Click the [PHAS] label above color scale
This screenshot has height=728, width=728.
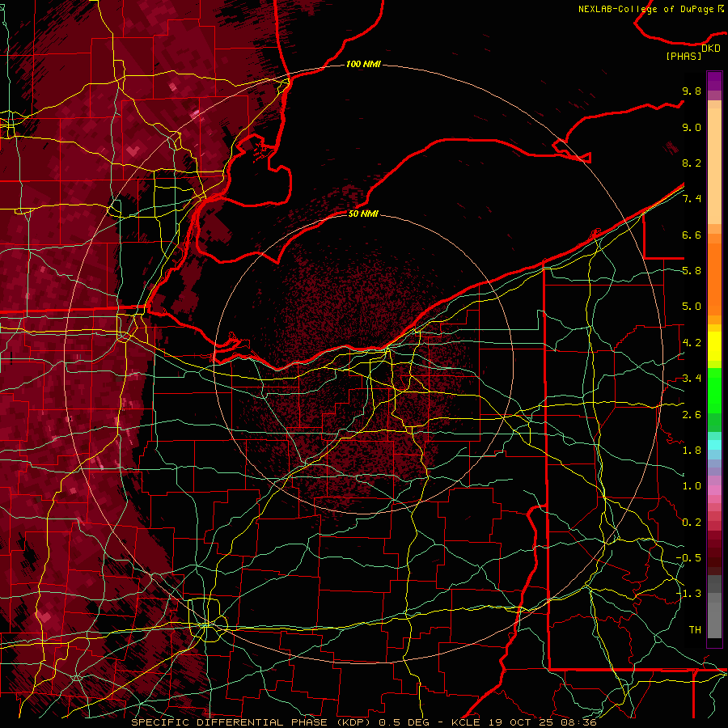pyautogui.click(x=684, y=56)
